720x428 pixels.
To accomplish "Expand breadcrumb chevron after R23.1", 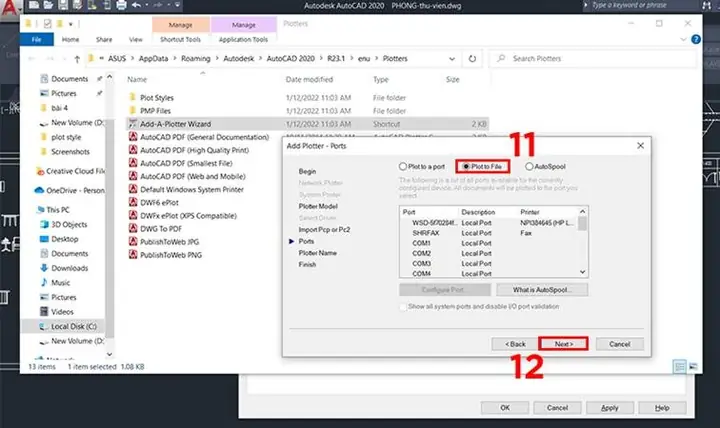I will click(x=352, y=59).
